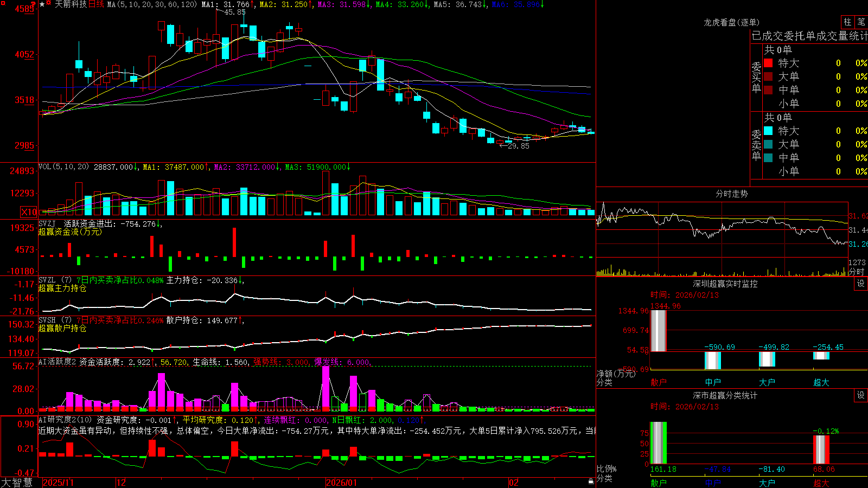
Task: Open 设 settings for 深市超赢分类统计
Action: [x=861, y=395]
